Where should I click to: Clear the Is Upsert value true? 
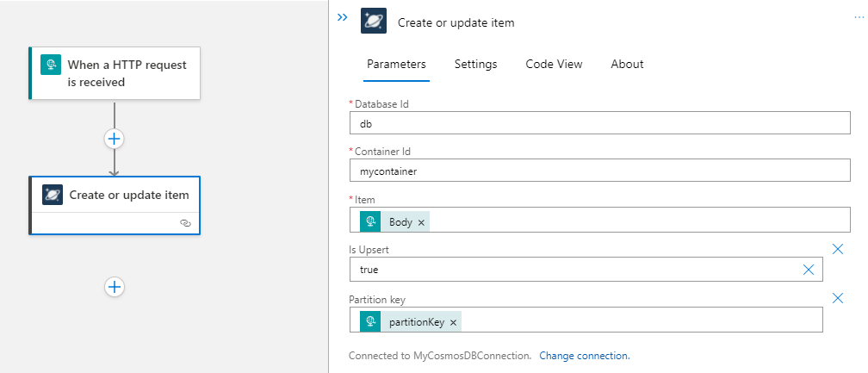809,270
